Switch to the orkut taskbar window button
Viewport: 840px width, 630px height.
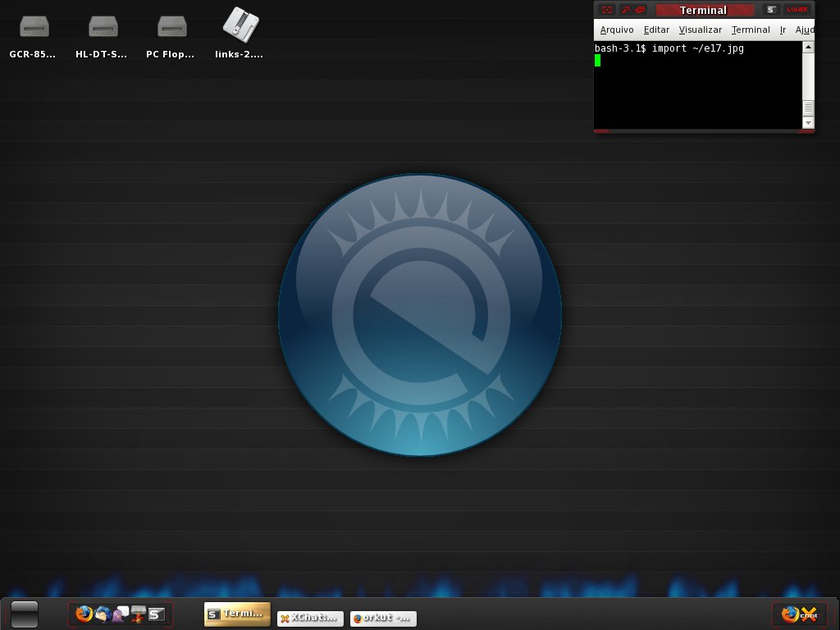pyautogui.click(x=383, y=619)
